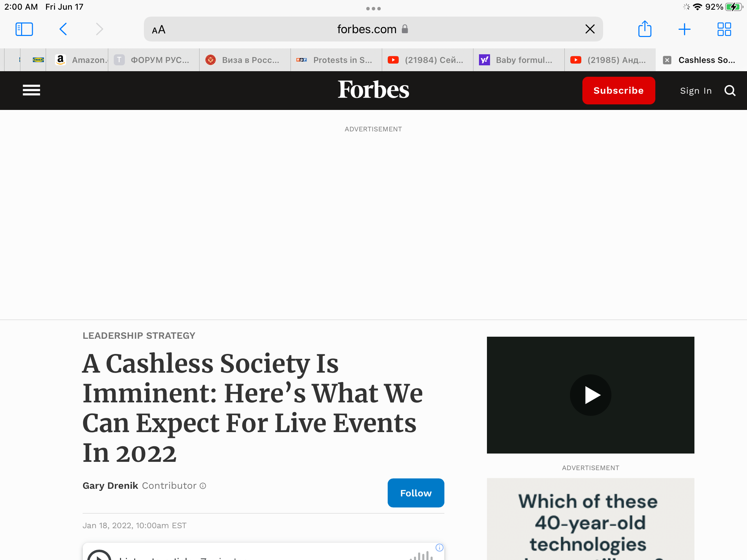Play the sidebar video
Image resolution: width=747 pixels, height=560 pixels.
[590, 395]
